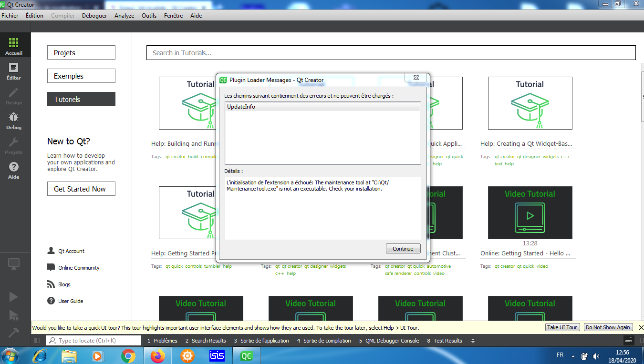Open the Qt Account link
Screen dimensions: 644x364
click(x=72, y=251)
